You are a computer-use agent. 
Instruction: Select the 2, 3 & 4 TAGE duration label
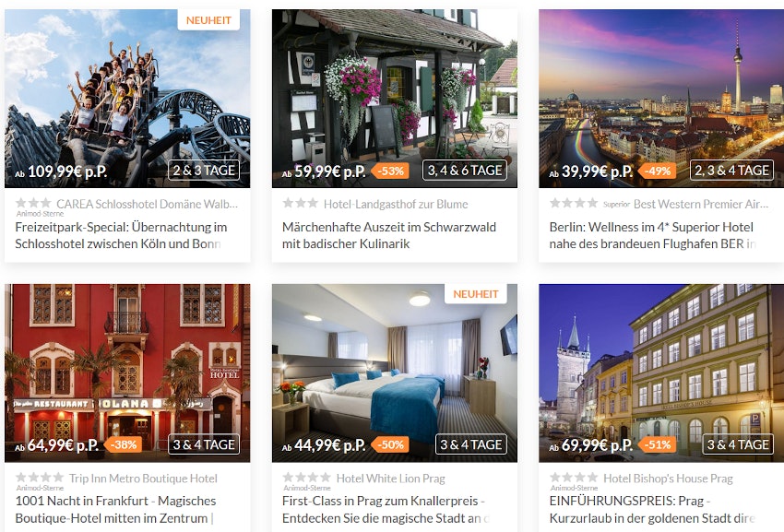pyautogui.click(x=732, y=171)
